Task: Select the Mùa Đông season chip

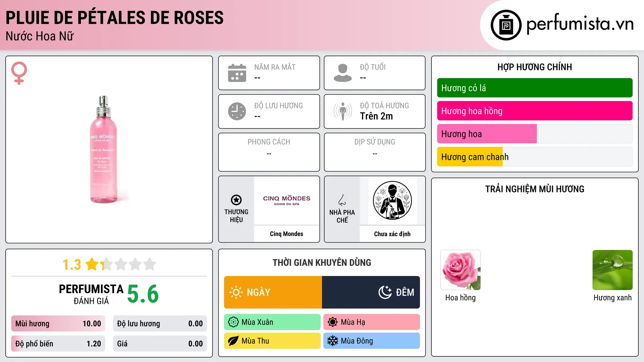Action: pyautogui.click(x=371, y=341)
